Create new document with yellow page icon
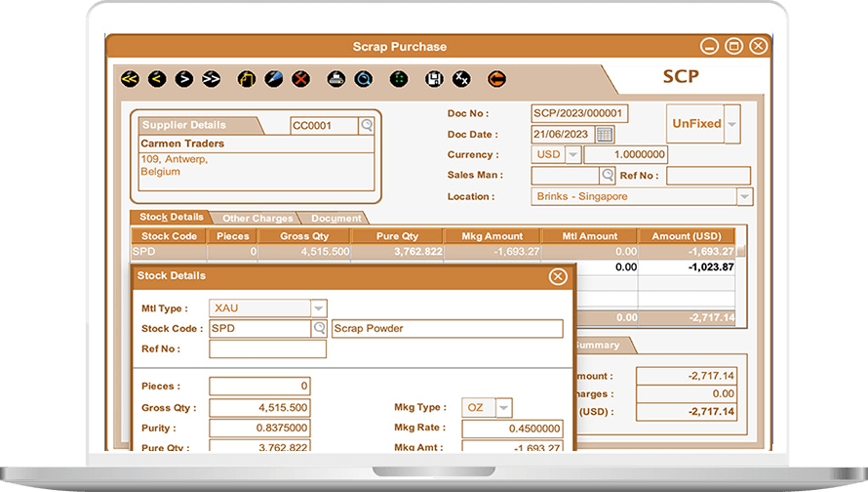The width and height of the screenshot is (868, 492). click(247, 79)
